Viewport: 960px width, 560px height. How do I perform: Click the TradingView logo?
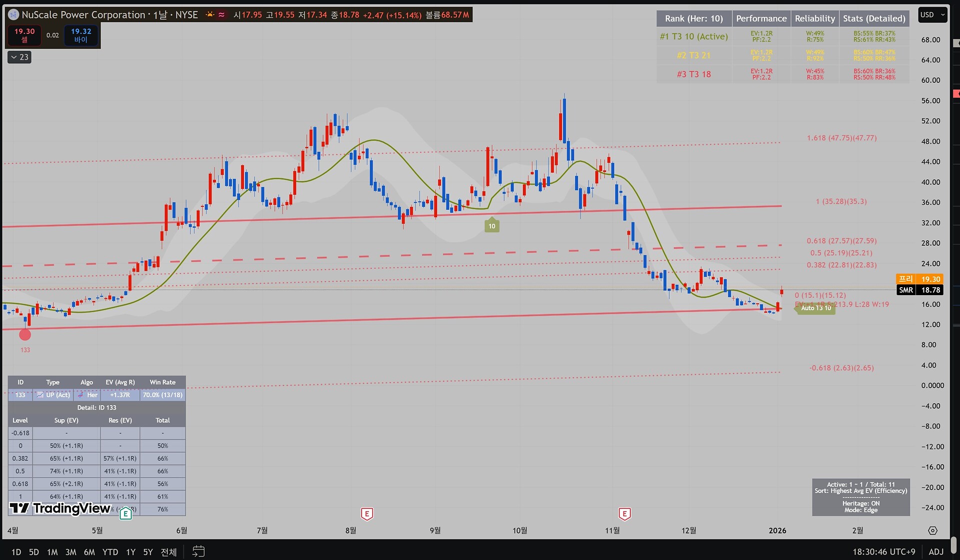[60, 509]
